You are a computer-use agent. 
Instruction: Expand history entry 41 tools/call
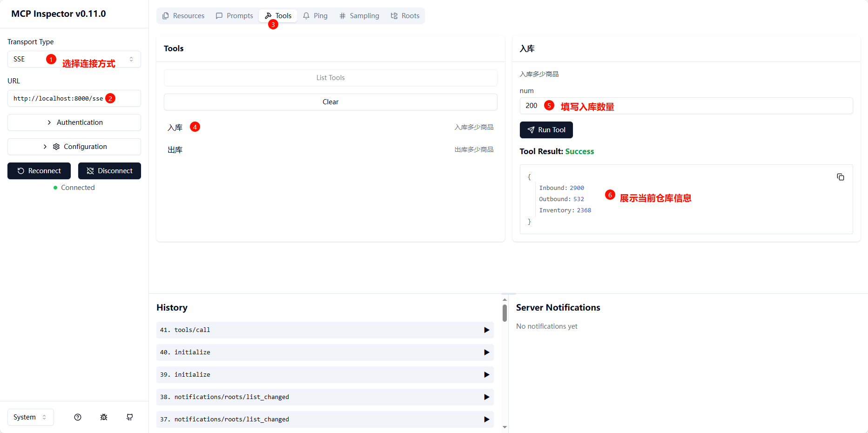point(325,330)
